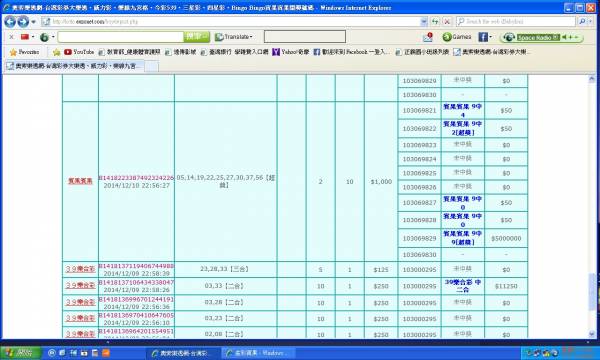Open the 賓果賓果 game link in table
This screenshot has width=600, height=360.
pyautogui.click(x=80, y=181)
